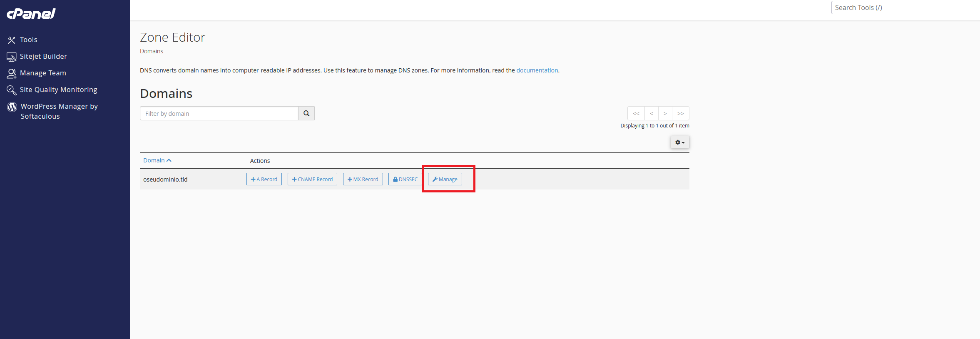Go to next page of results
This screenshot has height=339, width=980.
click(x=665, y=113)
